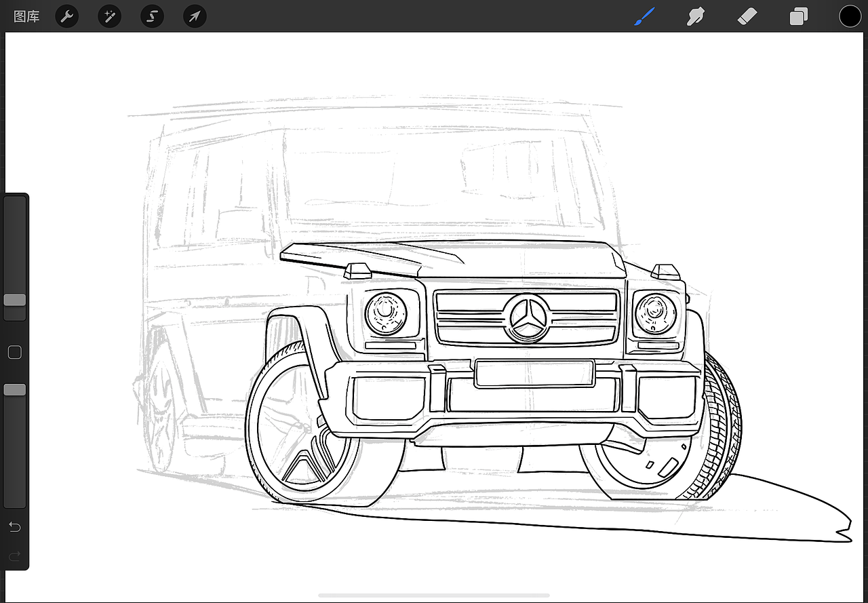Image resolution: width=868 pixels, height=603 pixels.
Task: Tap the home indicator bar
Action: coord(434,596)
